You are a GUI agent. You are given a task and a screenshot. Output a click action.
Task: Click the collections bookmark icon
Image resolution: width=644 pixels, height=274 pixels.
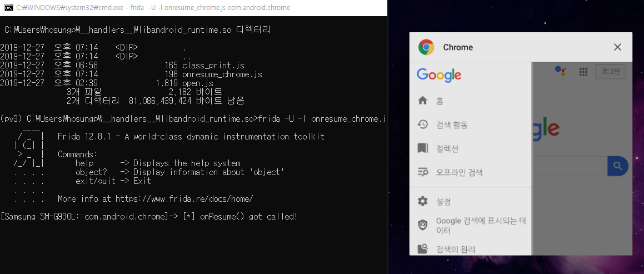point(422,148)
